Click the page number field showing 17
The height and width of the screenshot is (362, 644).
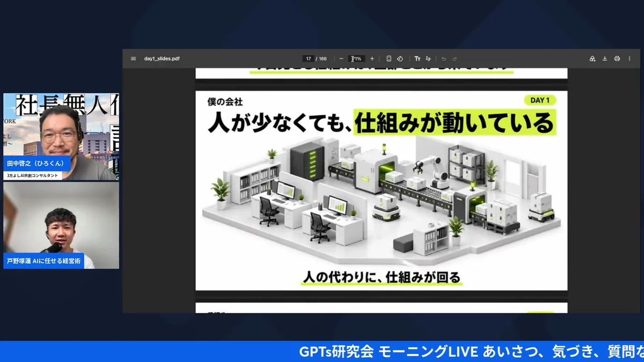point(309,58)
